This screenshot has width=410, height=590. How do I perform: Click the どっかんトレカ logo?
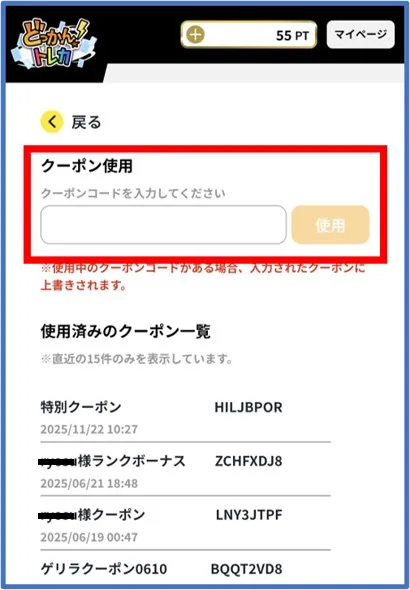click(x=53, y=44)
